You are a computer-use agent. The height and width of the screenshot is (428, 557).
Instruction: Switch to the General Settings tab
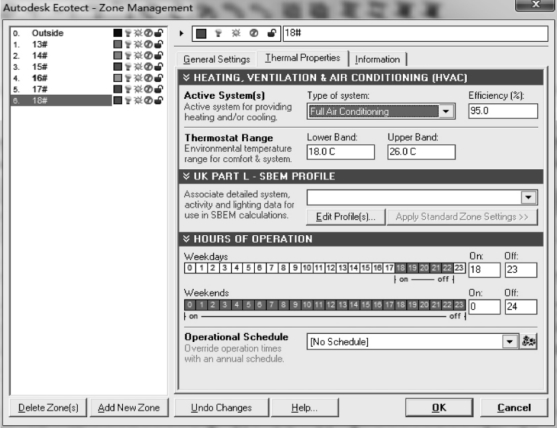(x=217, y=59)
